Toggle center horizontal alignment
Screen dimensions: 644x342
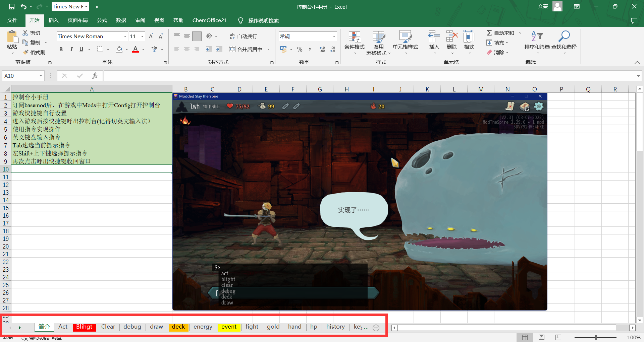[187, 49]
